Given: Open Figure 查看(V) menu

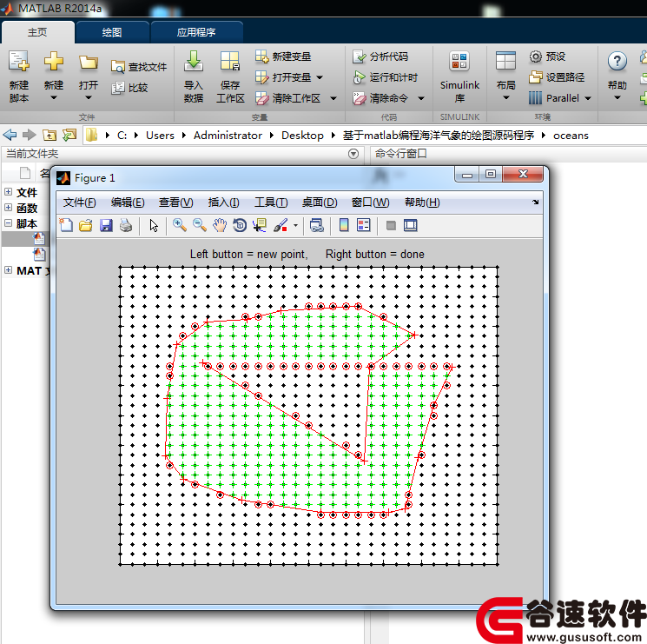Looking at the screenshot, I should coord(175,202).
